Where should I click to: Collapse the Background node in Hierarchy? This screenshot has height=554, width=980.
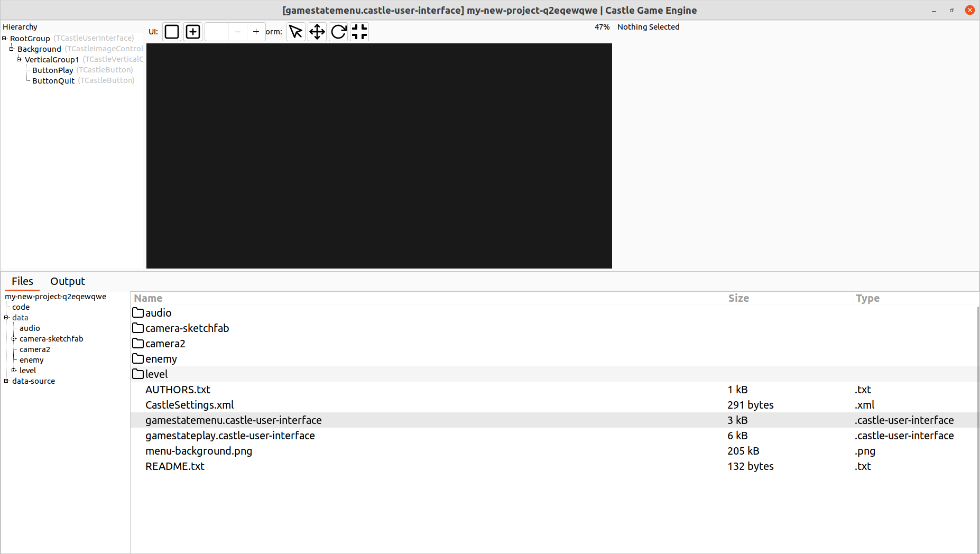click(x=12, y=49)
